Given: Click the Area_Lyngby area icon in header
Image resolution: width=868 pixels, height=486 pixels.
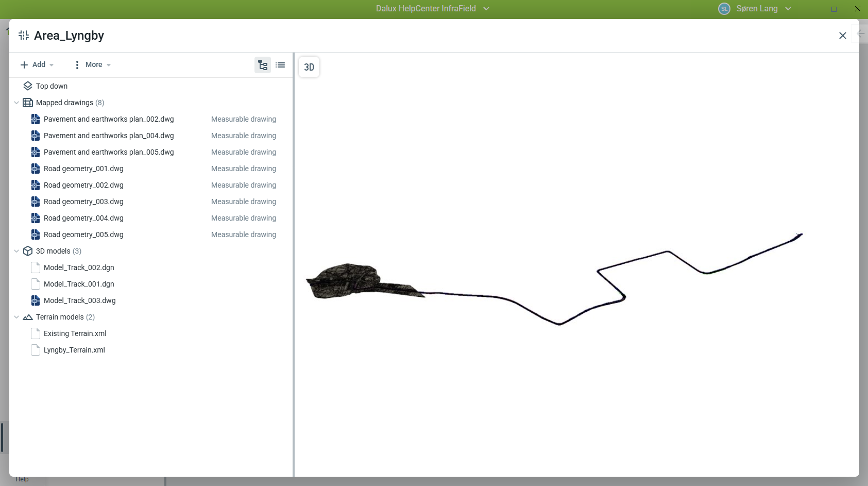Looking at the screenshot, I should coord(24,36).
